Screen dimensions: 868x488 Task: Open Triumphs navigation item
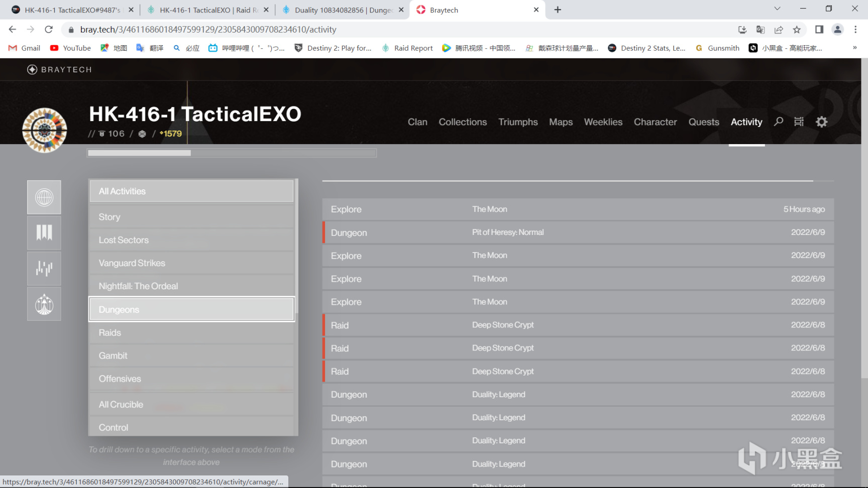click(x=518, y=122)
